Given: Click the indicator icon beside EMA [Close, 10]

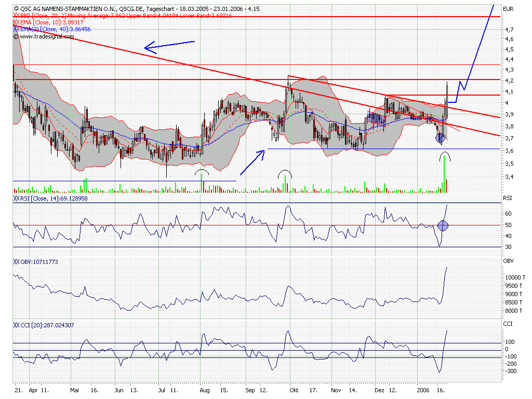Looking at the screenshot, I should (x=16, y=22).
